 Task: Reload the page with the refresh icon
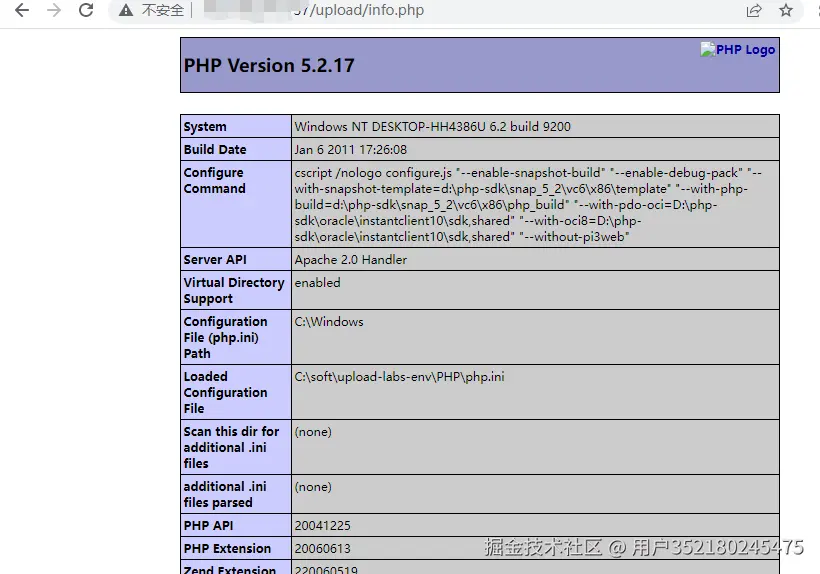click(x=86, y=10)
